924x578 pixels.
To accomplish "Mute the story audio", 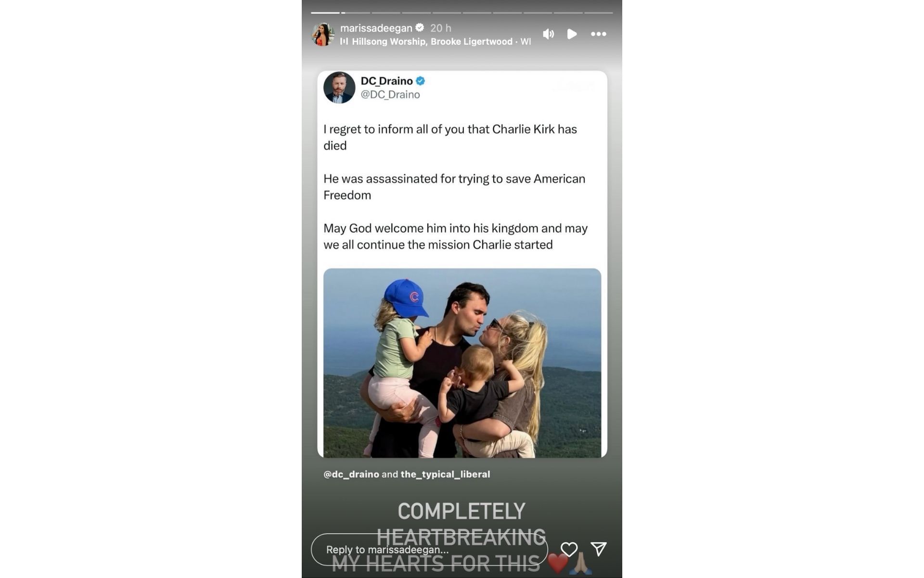I will point(548,34).
